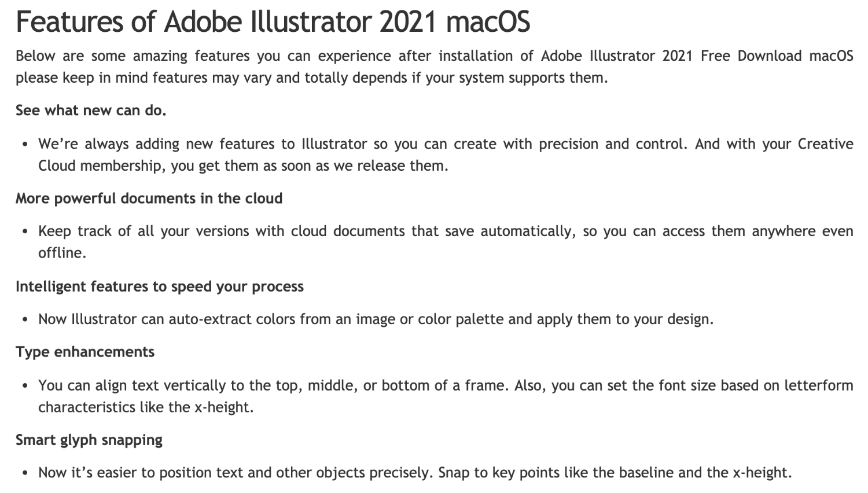Select the "Smart glyph snapping" subheading
Image resolution: width=868 pixels, height=493 pixels.
pos(89,440)
